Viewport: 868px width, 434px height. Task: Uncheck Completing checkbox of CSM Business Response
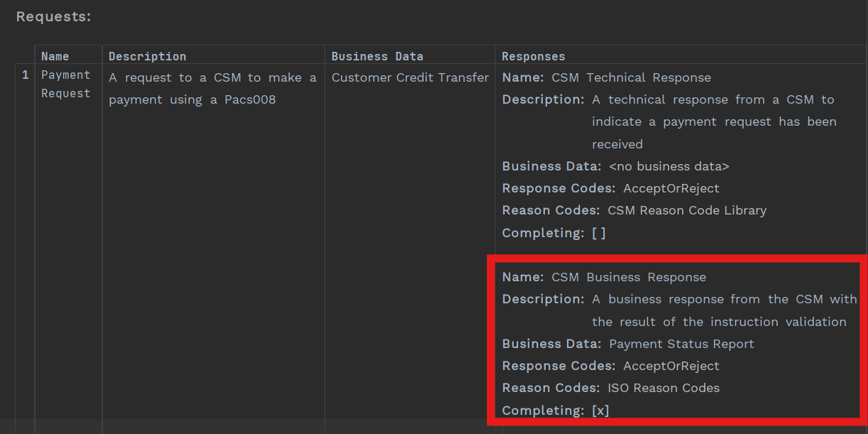[600, 411]
